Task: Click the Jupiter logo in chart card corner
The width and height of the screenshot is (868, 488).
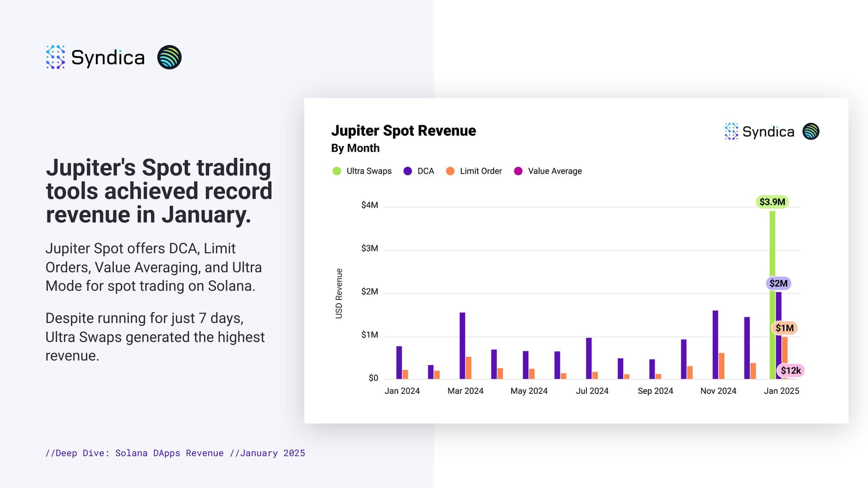Action: pyautogui.click(x=811, y=131)
